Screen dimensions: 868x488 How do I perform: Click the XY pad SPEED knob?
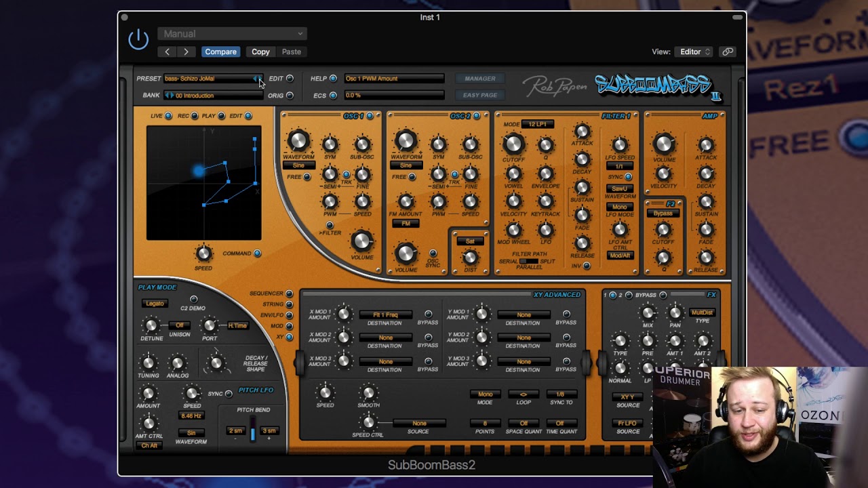click(203, 253)
